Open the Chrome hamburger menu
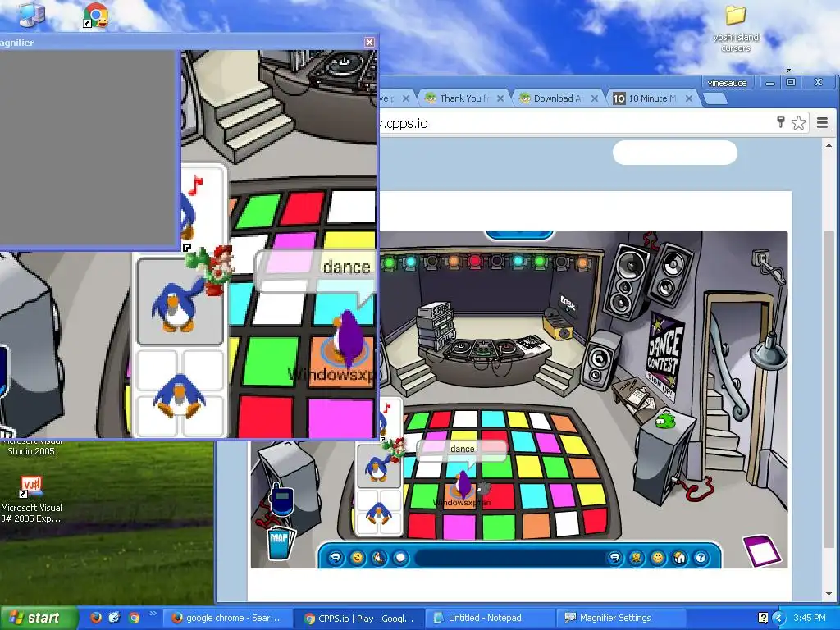Viewport: 840px width, 630px height. (822, 123)
